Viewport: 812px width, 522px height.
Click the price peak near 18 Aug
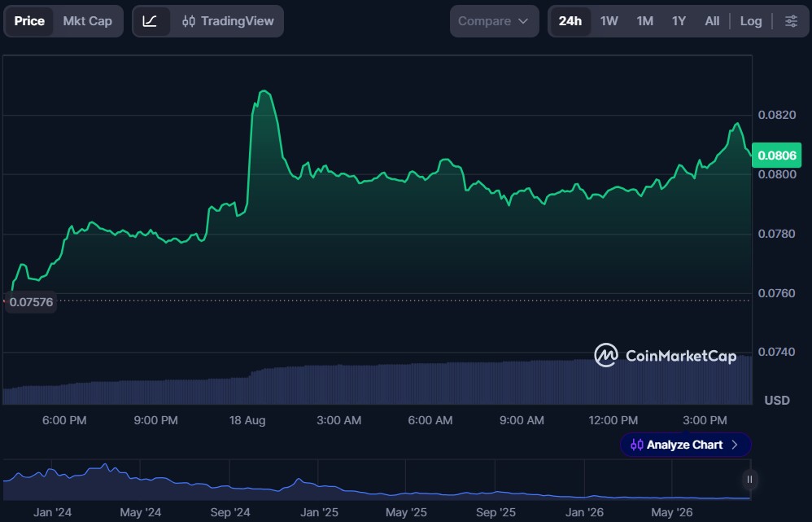pos(264,92)
